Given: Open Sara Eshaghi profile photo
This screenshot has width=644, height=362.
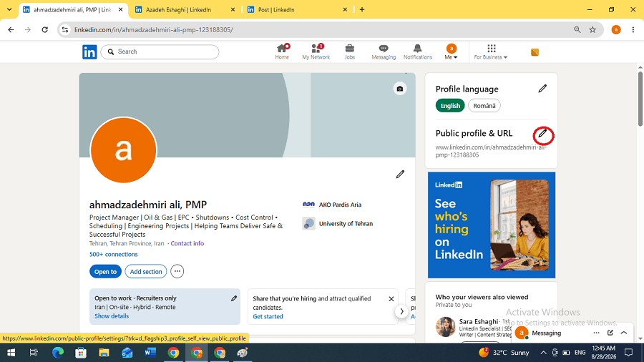Looking at the screenshot, I should click(x=445, y=327).
